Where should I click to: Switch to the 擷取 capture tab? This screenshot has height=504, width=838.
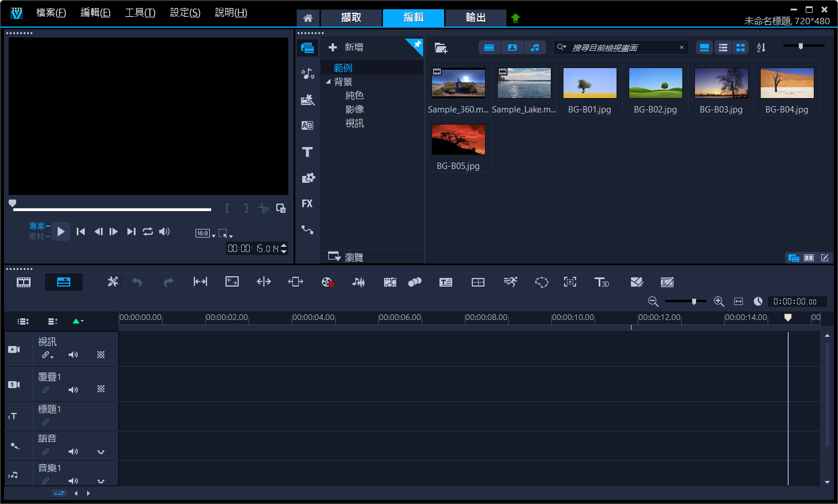[351, 18]
